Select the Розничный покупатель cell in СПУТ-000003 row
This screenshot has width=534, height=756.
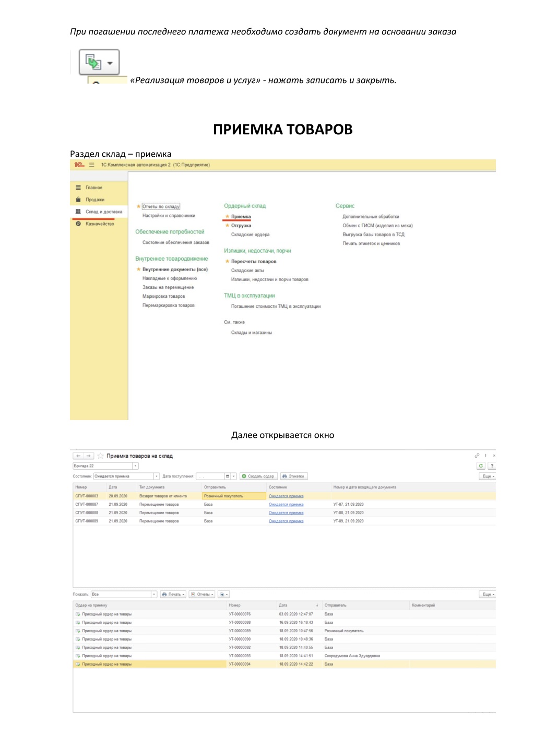[x=234, y=496]
